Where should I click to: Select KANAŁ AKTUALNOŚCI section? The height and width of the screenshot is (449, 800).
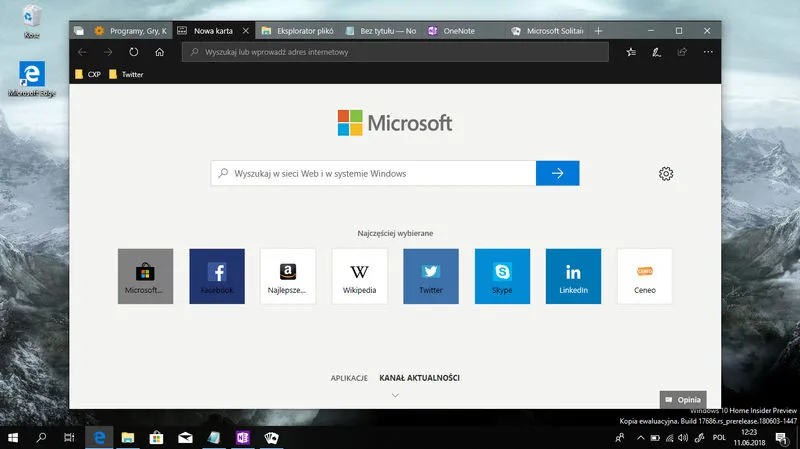click(419, 378)
